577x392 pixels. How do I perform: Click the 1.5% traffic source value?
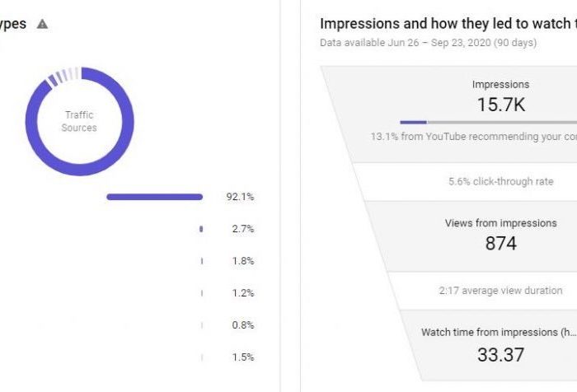(x=242, y=357)
